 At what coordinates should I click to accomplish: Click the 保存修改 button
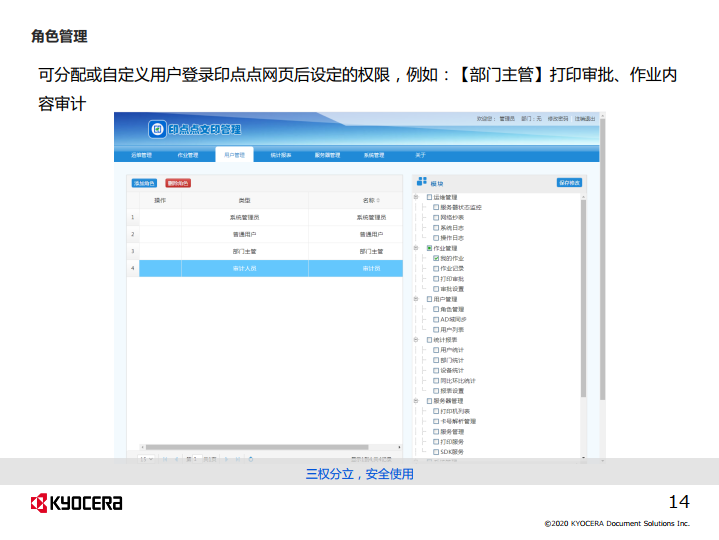pos(569,182)
